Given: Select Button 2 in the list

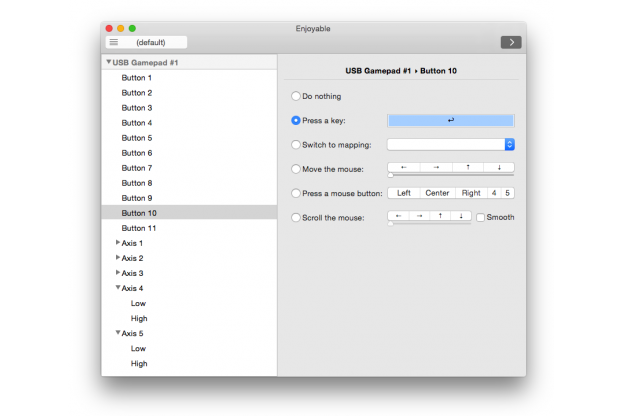Looking at the screenshot, I should point(189,93).
